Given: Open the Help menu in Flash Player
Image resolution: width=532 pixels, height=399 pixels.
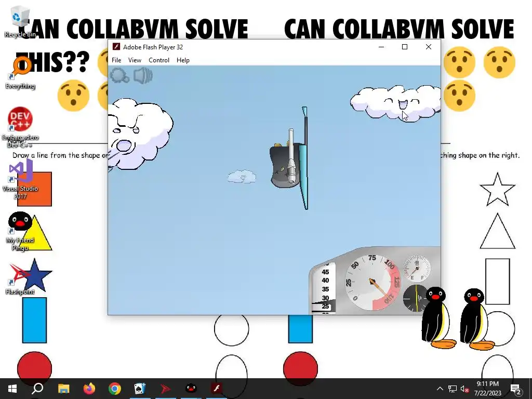Looking at the screenshot, I should 183,60.
